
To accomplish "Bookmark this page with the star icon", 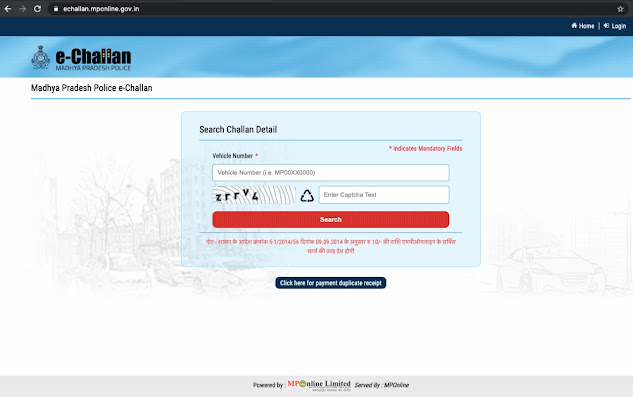I will pyautogui.click(x=620, y=8).
